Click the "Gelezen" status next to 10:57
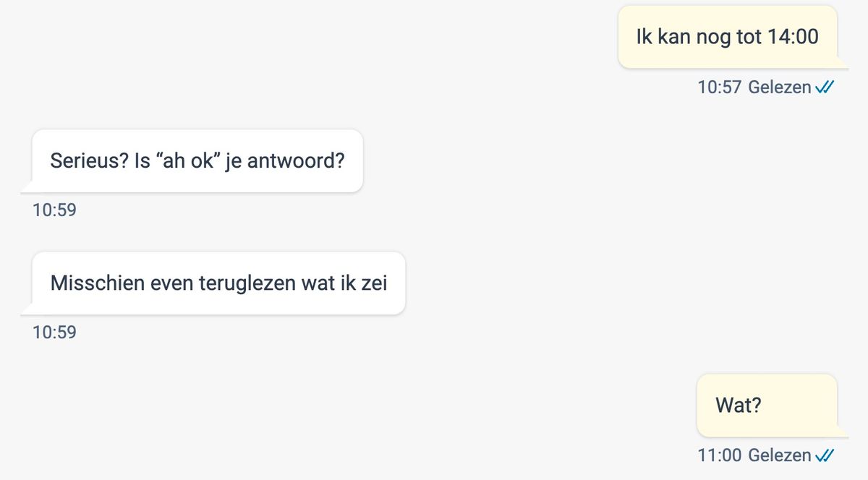Viewport: 868px width, 480px height. pos(780,87)
